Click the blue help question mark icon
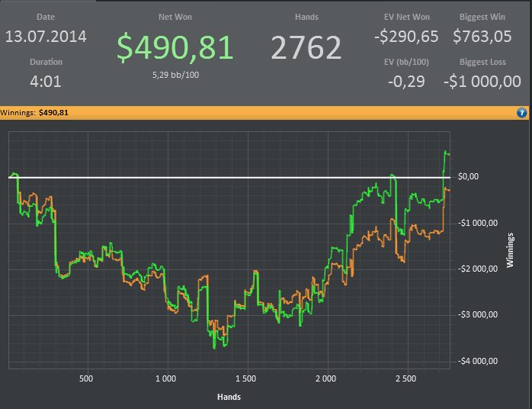Image resolution: width=532 pixels, height=409 pixels. tap(521, 112)
